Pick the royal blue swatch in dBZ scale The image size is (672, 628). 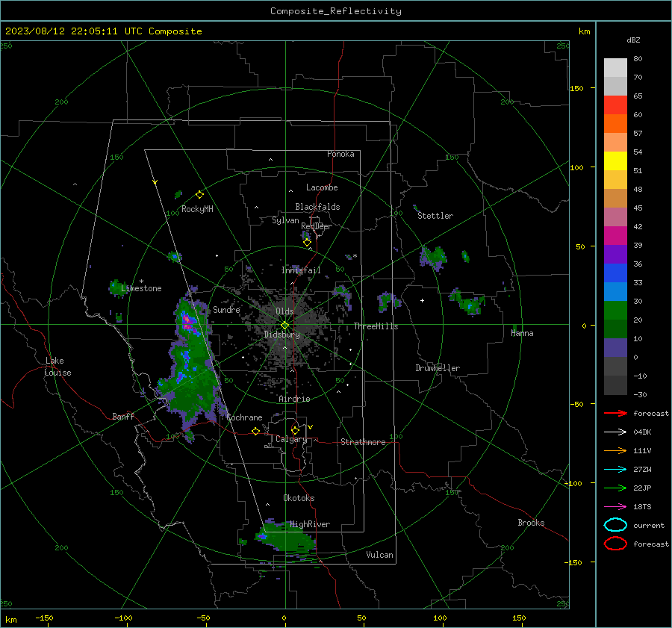(615, 273)
